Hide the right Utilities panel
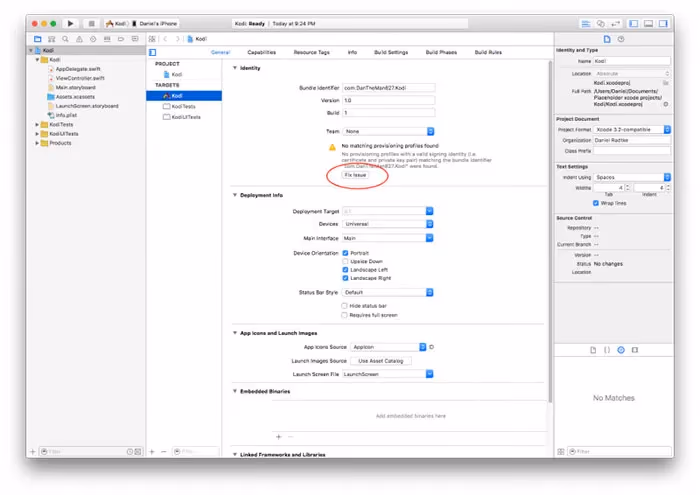 click(x=663, y=23)
